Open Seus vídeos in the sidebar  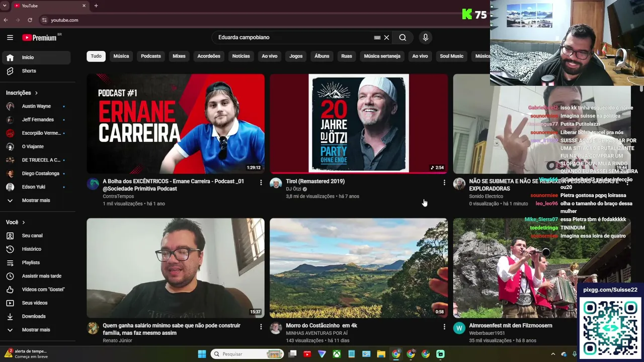coord(36,303)
